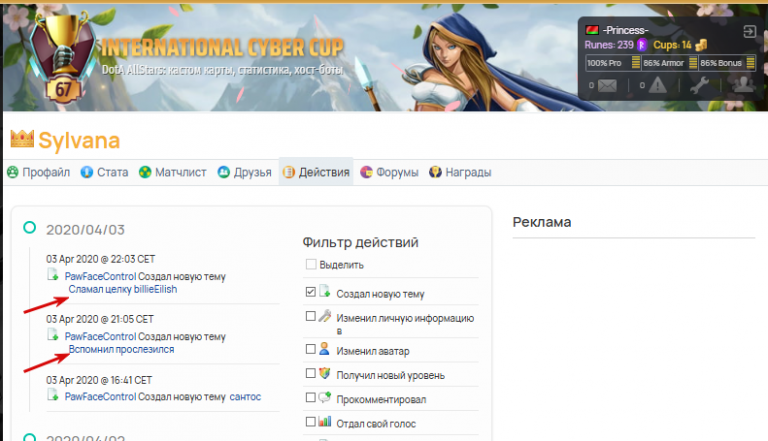
Task: Open topic link Сламал целку billieEilish
Action: point(122,289)
